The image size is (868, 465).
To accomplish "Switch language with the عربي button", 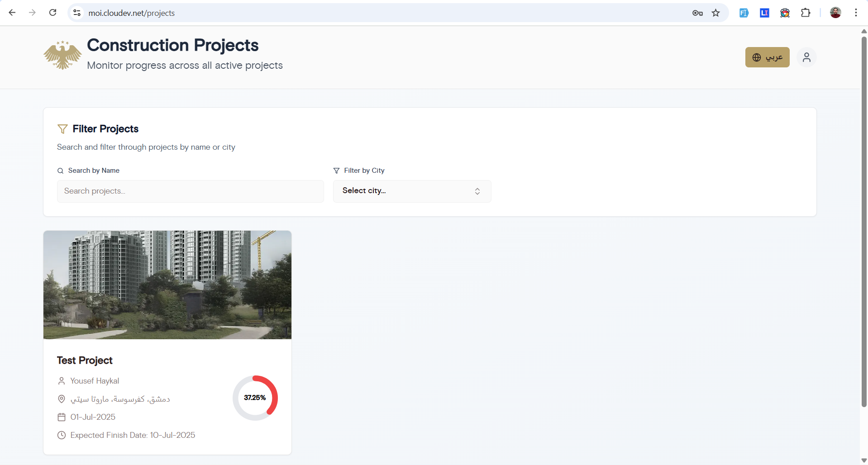I will pyautogui.click(x=767, y=57).
